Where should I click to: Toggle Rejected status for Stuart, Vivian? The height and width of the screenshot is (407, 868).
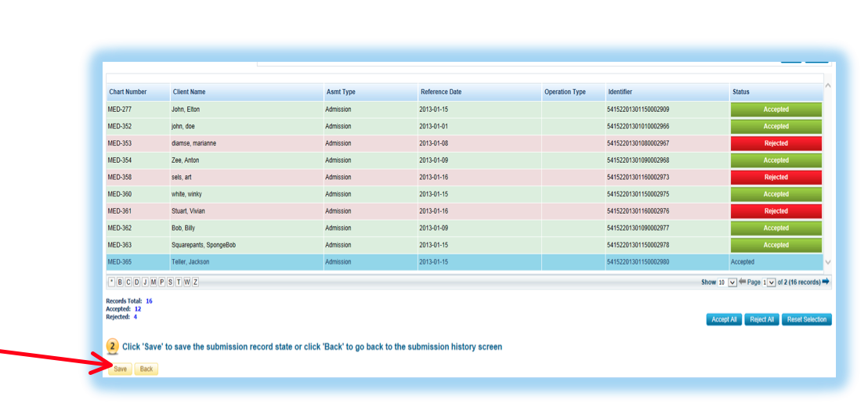776,211
